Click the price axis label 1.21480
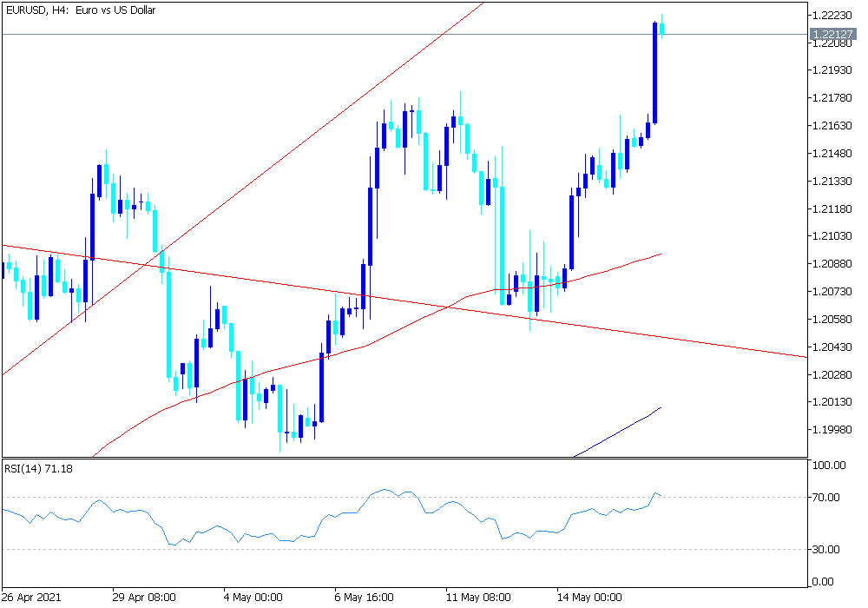 click(832, 154)
